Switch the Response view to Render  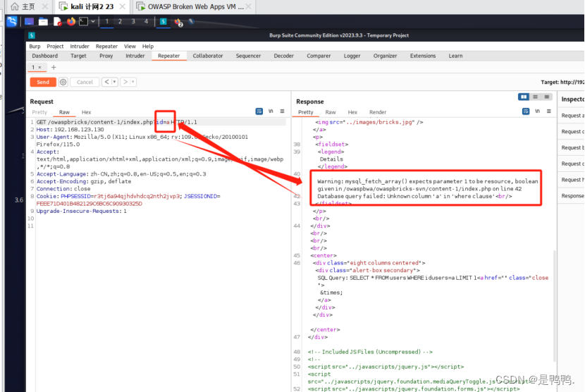click(x=378, y=112)
